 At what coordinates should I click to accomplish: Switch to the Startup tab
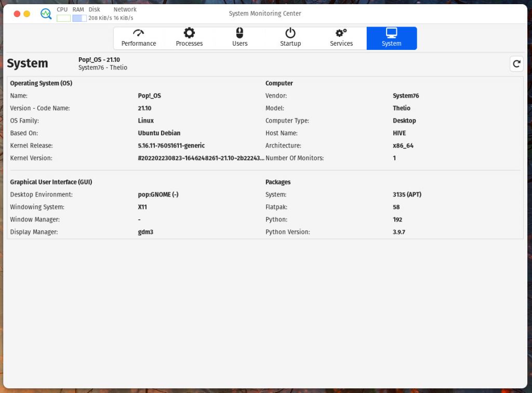290,44
